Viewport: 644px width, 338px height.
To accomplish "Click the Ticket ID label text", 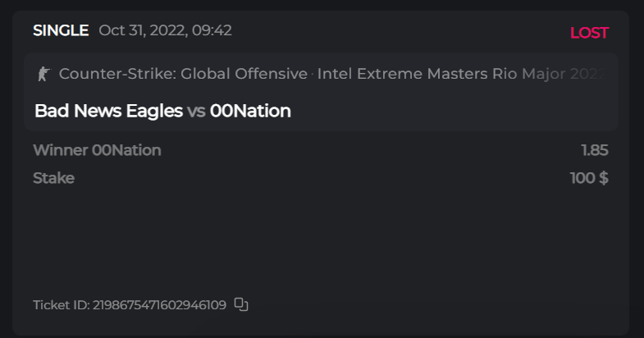I will (x=62, y=305).
